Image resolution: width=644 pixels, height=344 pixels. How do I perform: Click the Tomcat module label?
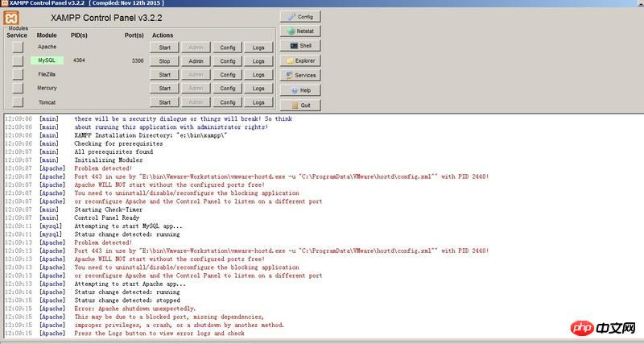[x=47, y=102]
